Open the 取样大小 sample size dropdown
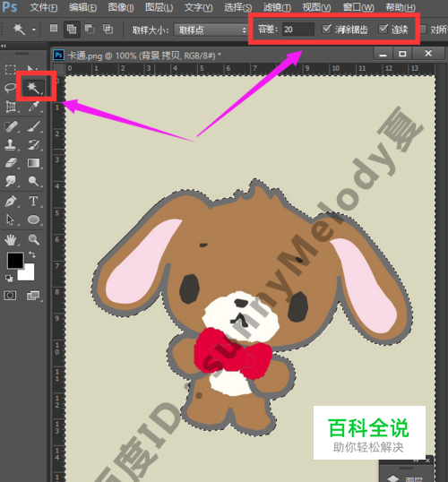The height and width of the screenshot is (482, 448). tap(211, 30)
